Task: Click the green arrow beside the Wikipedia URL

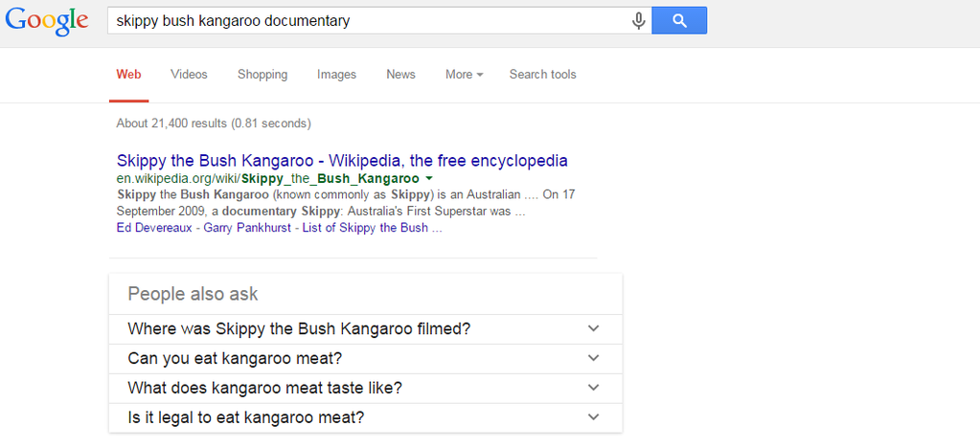Action: (429, 179)
